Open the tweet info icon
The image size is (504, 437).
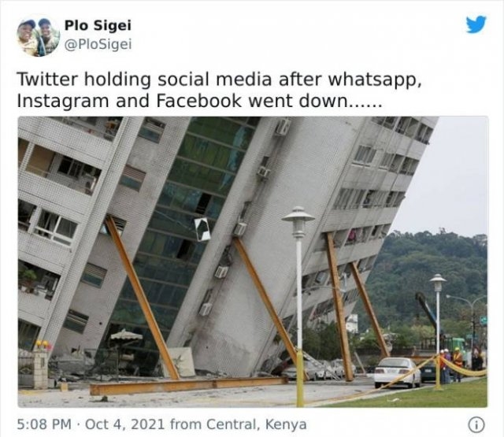point(476,425)
